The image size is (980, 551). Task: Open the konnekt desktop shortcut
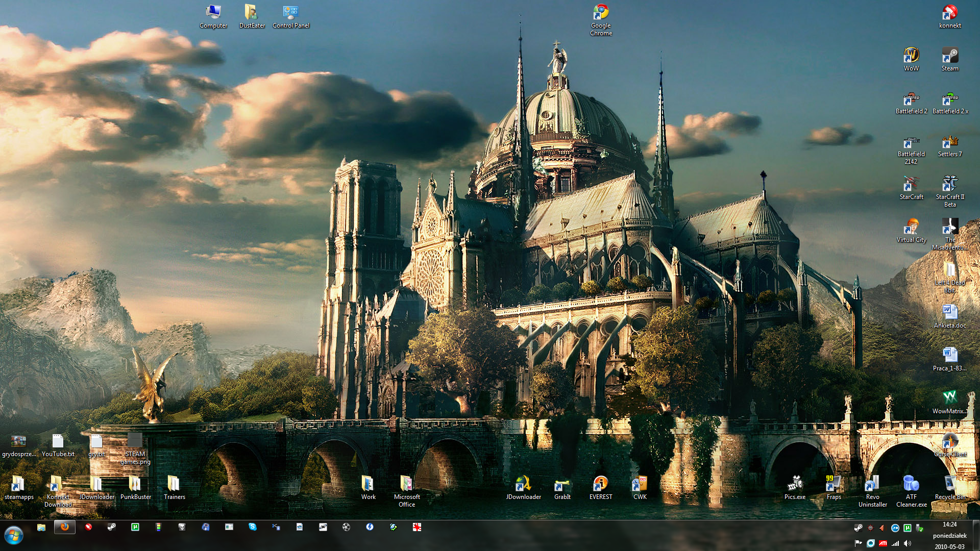coord(950,16)
